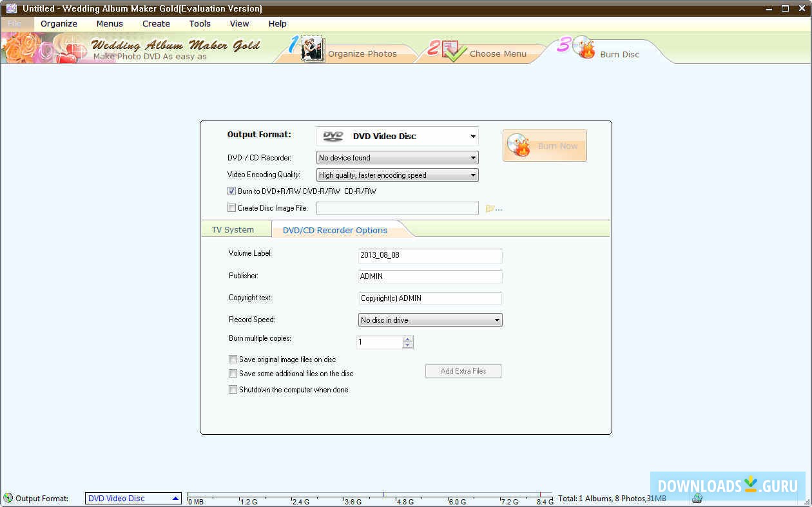Screen dimensions: 812x507
Task: Open the Create menu
Action: [157, 24]
